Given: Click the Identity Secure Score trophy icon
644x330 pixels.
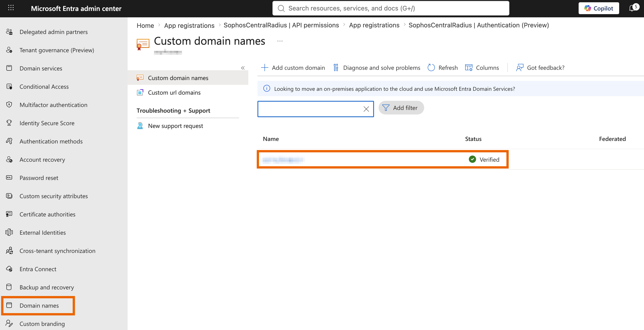Looking at the screenshot, I should 9,123.
